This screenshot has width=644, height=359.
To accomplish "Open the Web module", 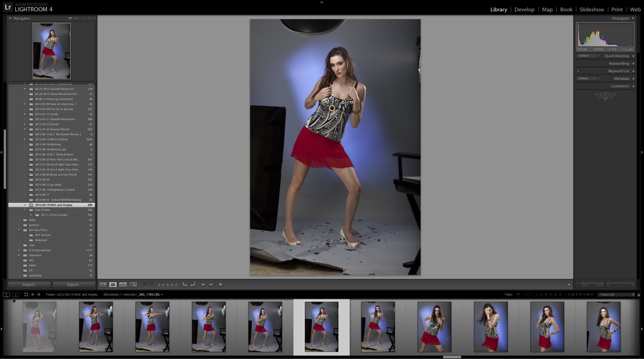I will (x=635, y=9).
